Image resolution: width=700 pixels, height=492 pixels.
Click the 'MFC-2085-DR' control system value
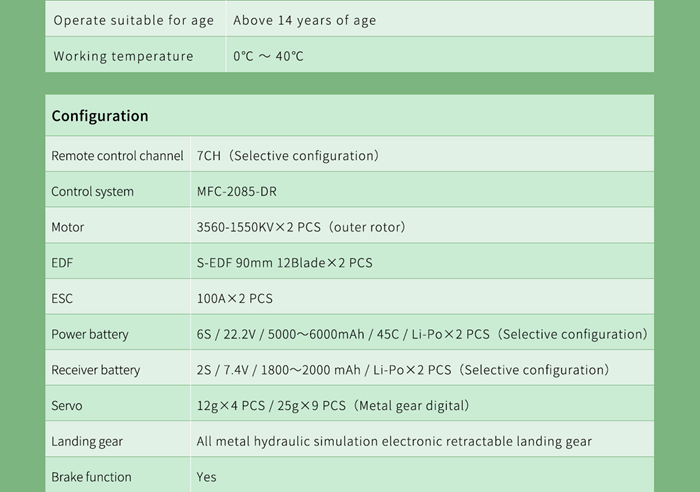pos(237,191)
